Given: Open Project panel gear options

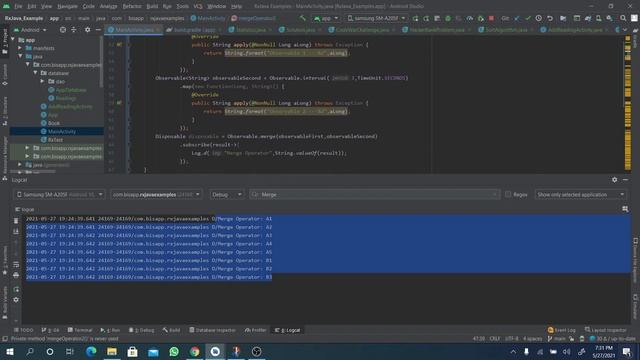Looking at the screenshot, I should pos(87,30).
